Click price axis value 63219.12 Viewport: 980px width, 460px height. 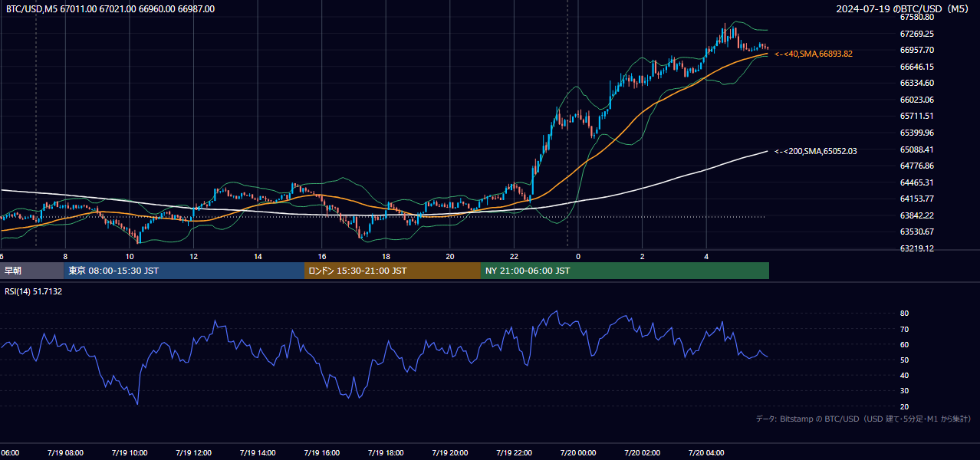tap(917, 248)
